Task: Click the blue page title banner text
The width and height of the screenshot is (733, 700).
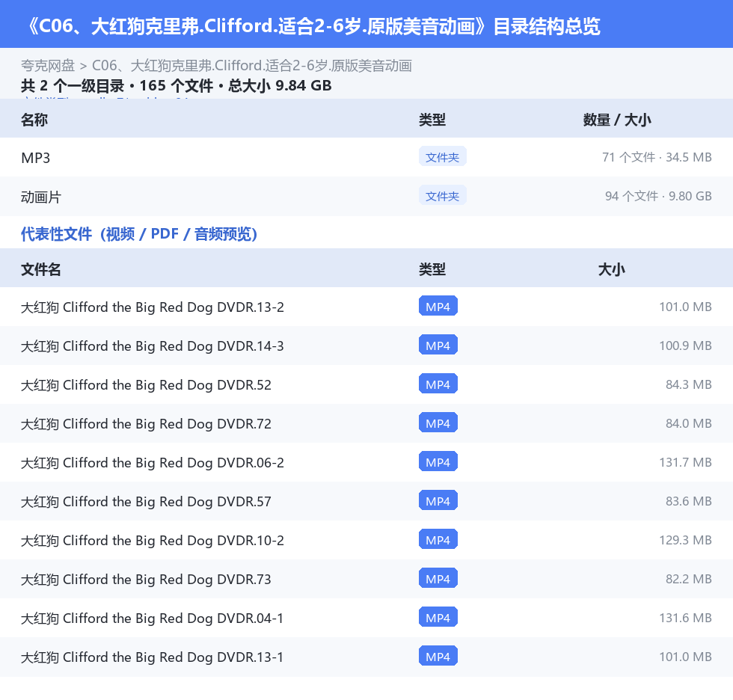Action: (x=313, y=25)
